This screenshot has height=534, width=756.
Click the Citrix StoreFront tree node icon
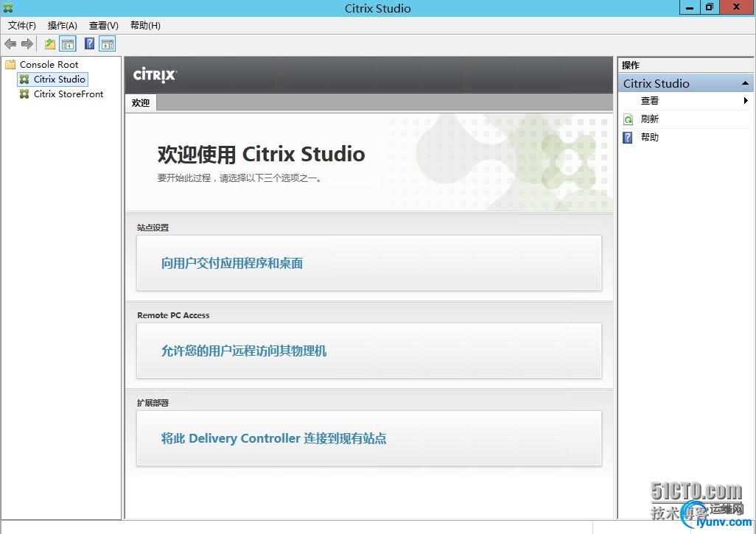tap(24, 94)
